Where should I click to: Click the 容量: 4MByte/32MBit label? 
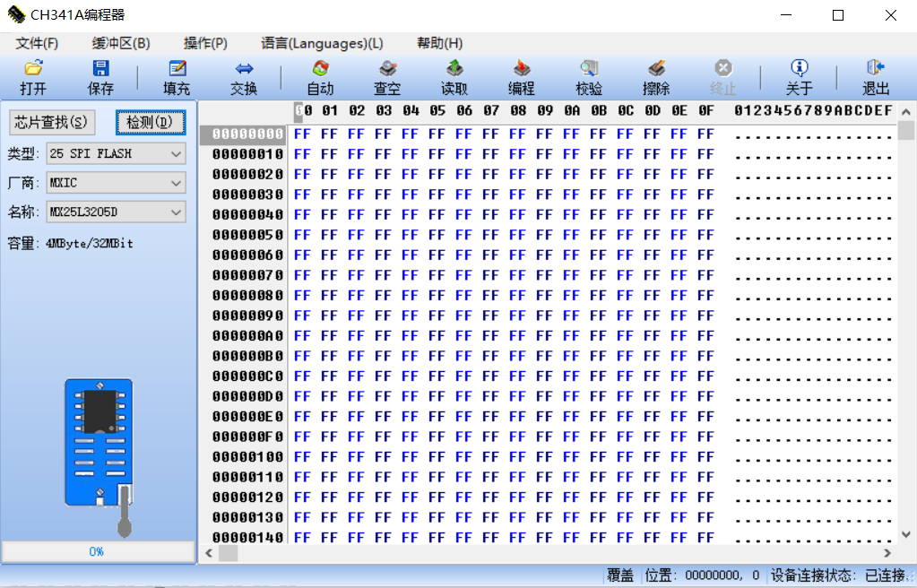70,244
